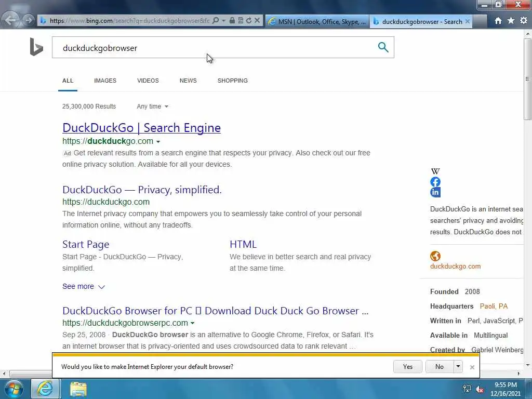Click the green https://duckduckgo.com URL text
Image resolution: width=532 pixels, height=399 pixels.
106,202
